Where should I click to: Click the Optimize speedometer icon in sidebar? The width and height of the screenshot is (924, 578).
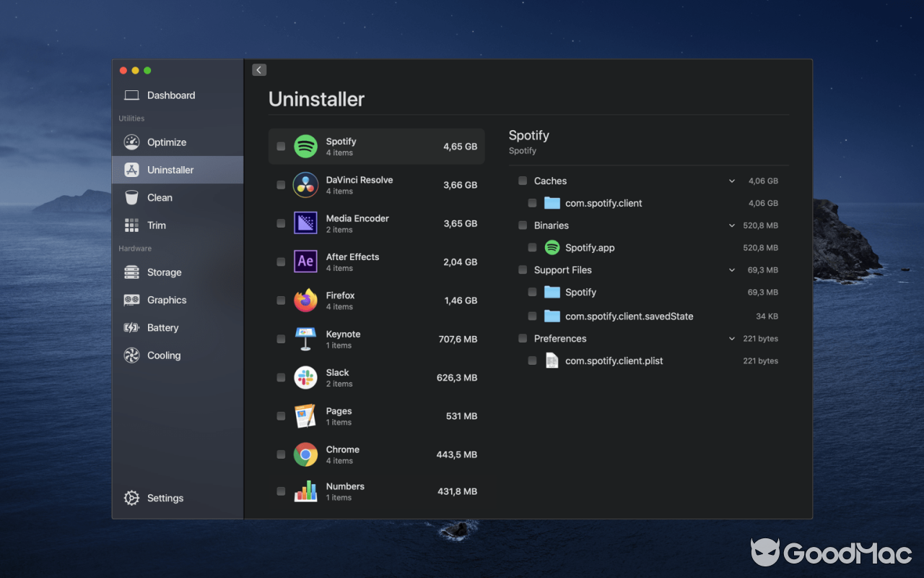click(131, 142)
